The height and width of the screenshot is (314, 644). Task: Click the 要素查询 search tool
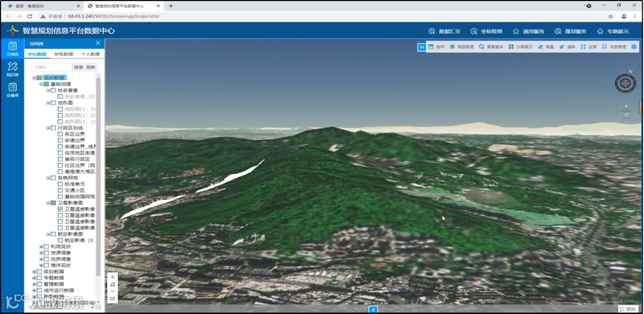(491, 47)
